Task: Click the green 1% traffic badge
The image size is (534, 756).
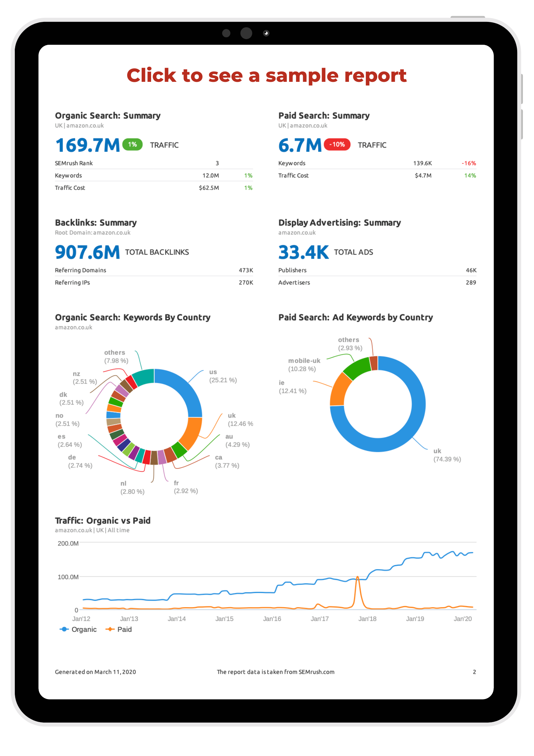Action: click(x=133, y=144)
